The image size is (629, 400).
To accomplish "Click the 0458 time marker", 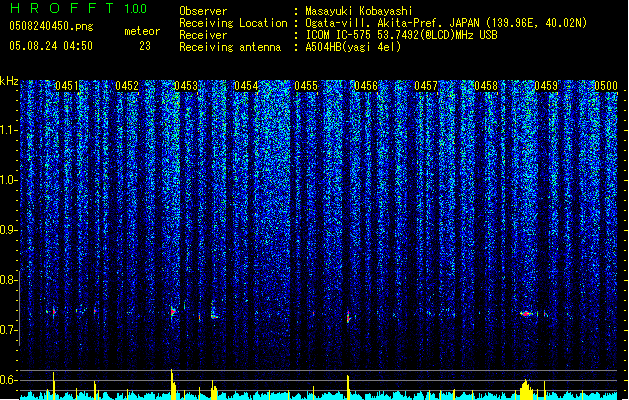I will [486, 86].
